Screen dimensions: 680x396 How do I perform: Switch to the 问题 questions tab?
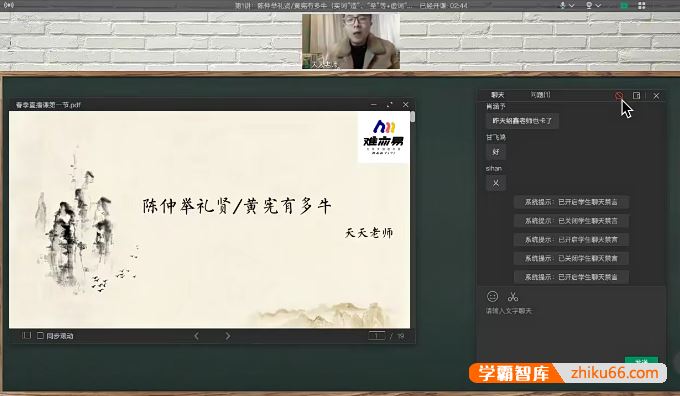[x=540, y=95]
